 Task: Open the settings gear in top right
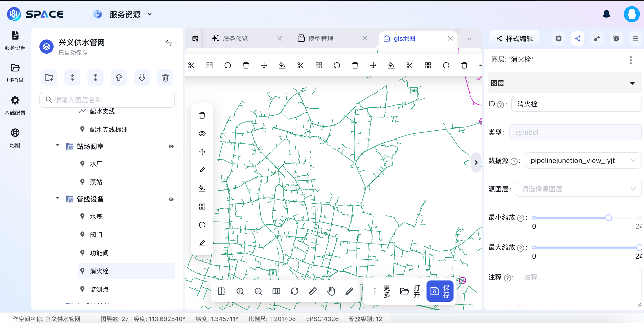[x=559, y=38]
